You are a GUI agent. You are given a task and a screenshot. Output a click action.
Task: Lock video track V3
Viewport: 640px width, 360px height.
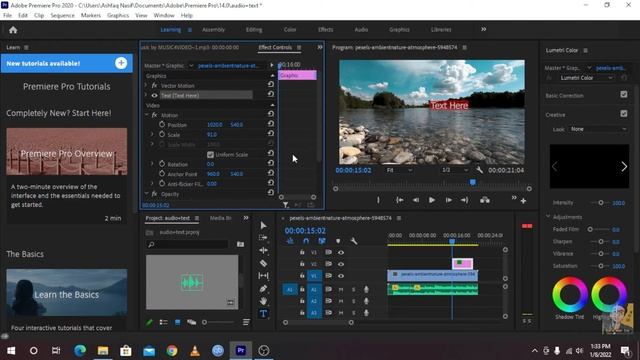click(302, 252)
